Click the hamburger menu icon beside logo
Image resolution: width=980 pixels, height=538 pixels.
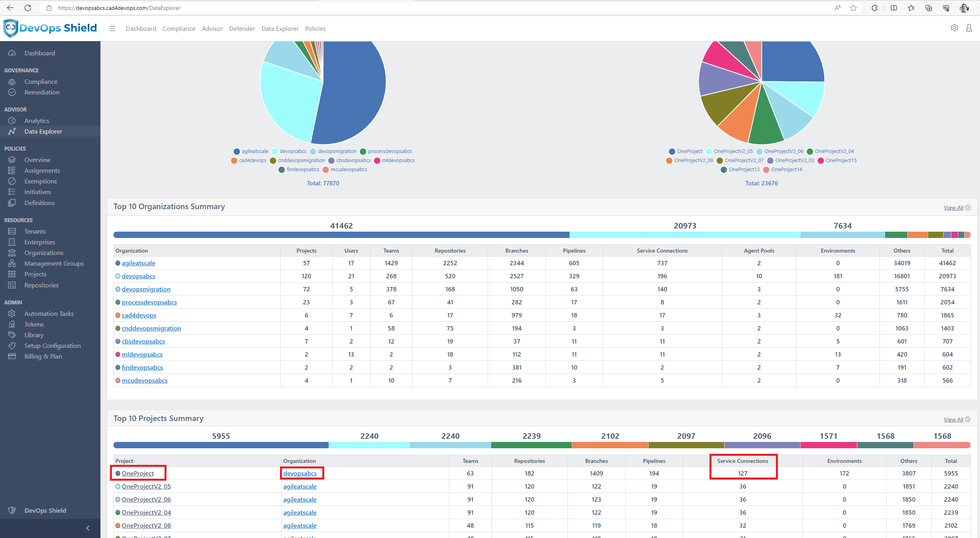112,28
